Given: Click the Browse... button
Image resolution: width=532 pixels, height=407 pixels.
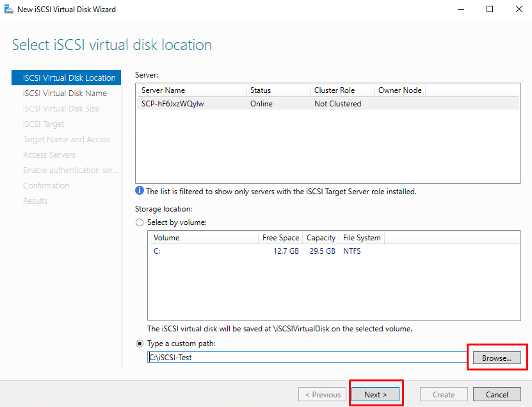Looking at the screenshot, I should [x=497, y=358].
